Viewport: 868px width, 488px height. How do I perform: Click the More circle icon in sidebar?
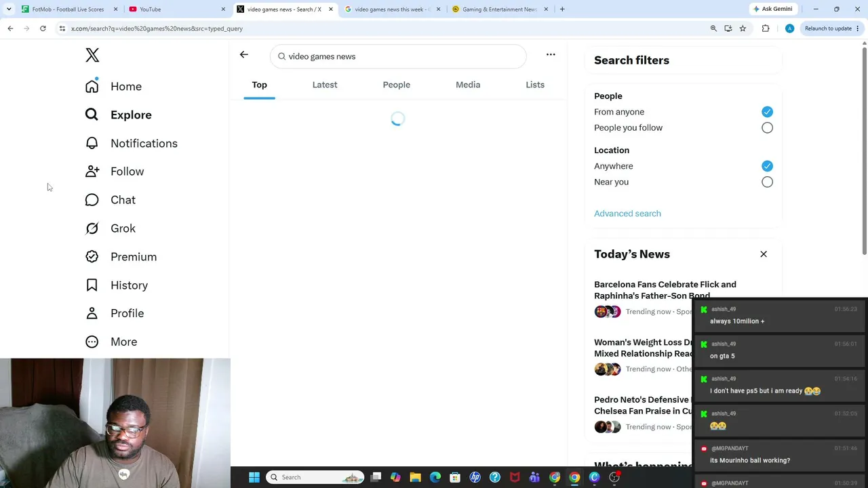(92, 342)
